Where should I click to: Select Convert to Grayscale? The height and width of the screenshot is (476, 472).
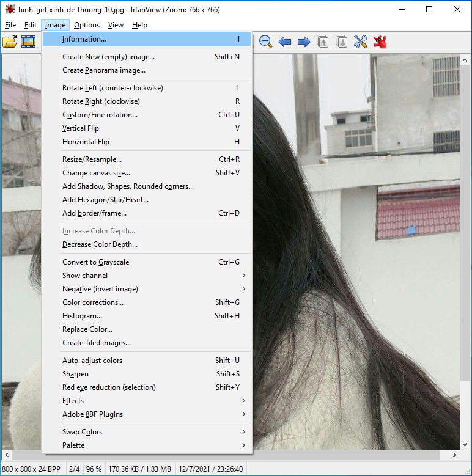[x=95, y=262]
